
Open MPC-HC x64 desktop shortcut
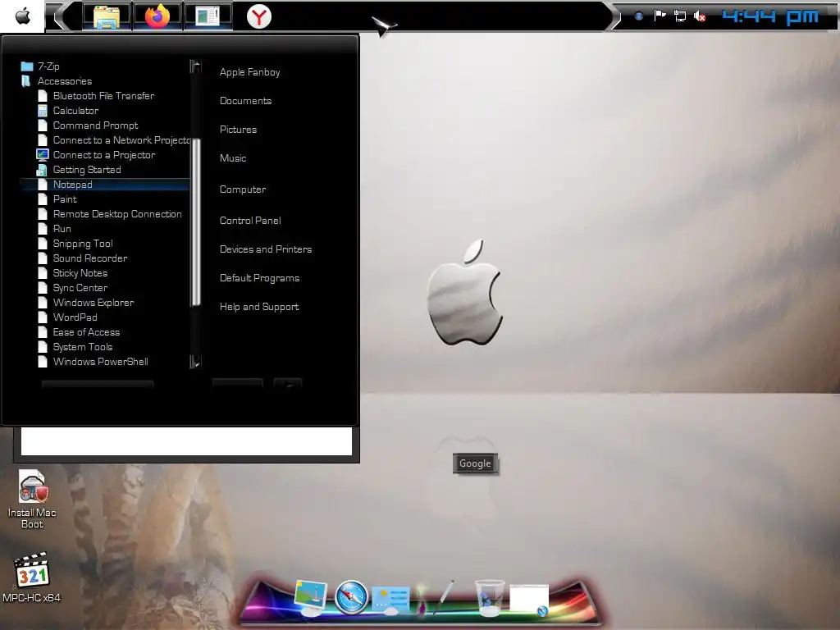click(32, 577)
